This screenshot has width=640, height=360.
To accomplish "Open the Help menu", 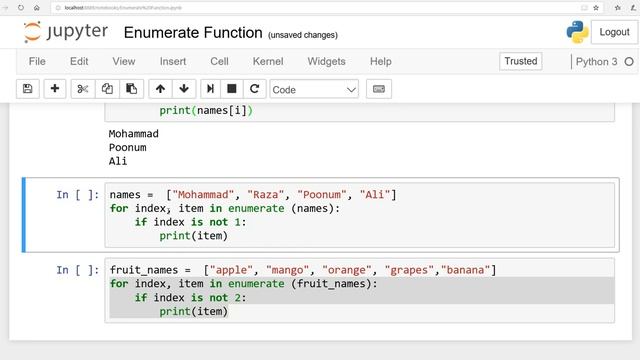I will click(x=380, y=61).
